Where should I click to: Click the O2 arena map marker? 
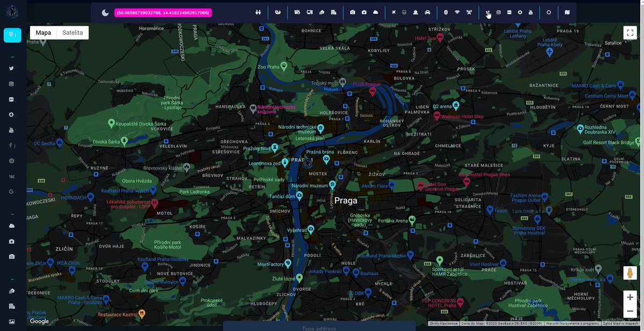tap(456, 105)
